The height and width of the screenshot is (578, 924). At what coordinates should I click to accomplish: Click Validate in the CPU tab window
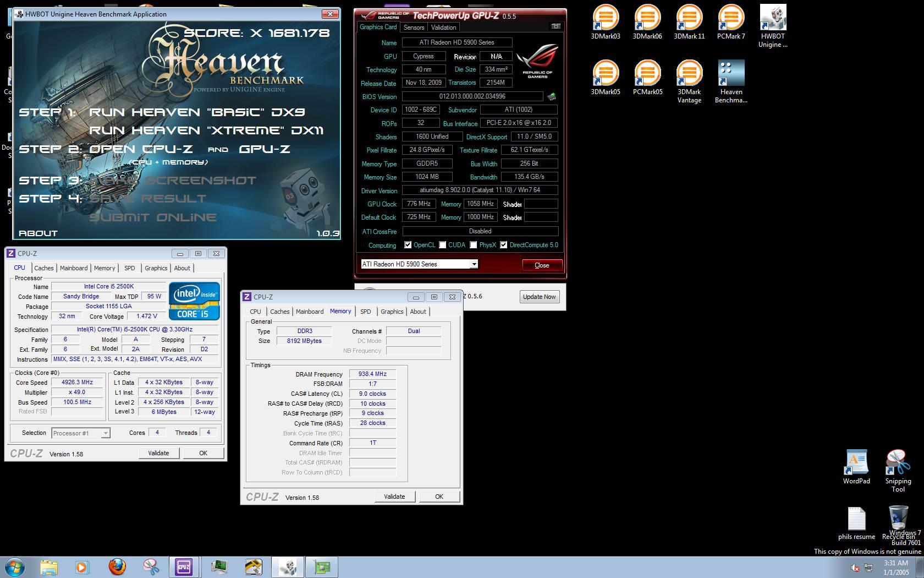coord(158,453)
